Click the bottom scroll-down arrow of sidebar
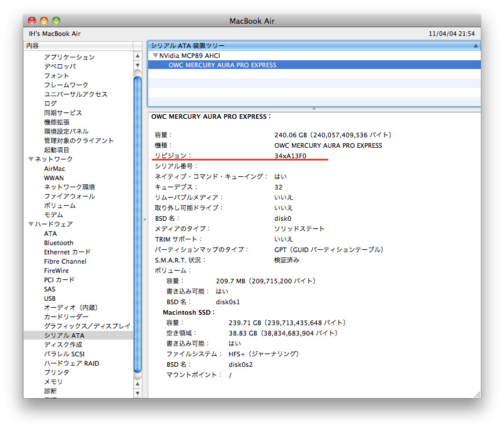The image size is (504, 430). coord(137,393)
